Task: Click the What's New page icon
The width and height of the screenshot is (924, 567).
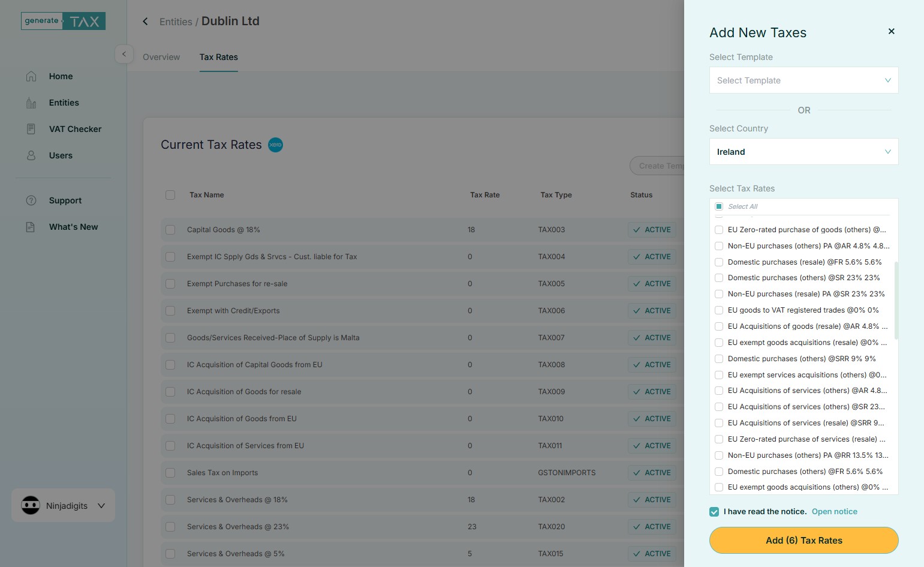Action: 31,227
